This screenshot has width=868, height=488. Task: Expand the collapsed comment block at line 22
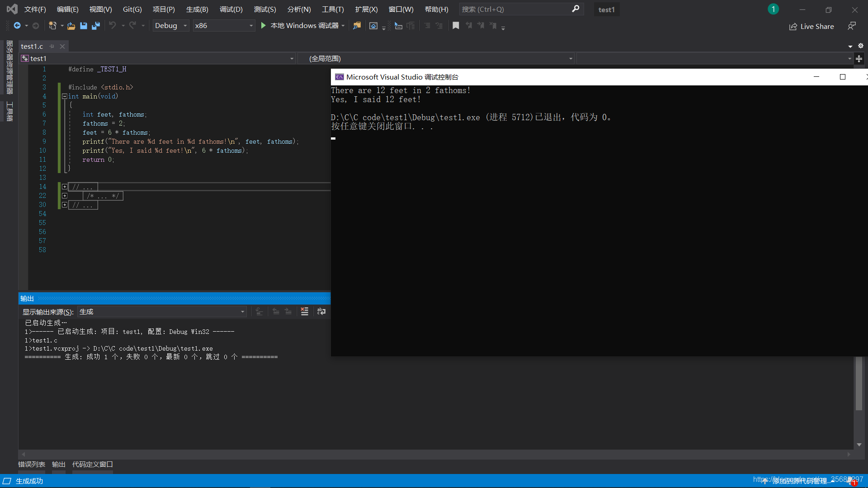point(64,196)
